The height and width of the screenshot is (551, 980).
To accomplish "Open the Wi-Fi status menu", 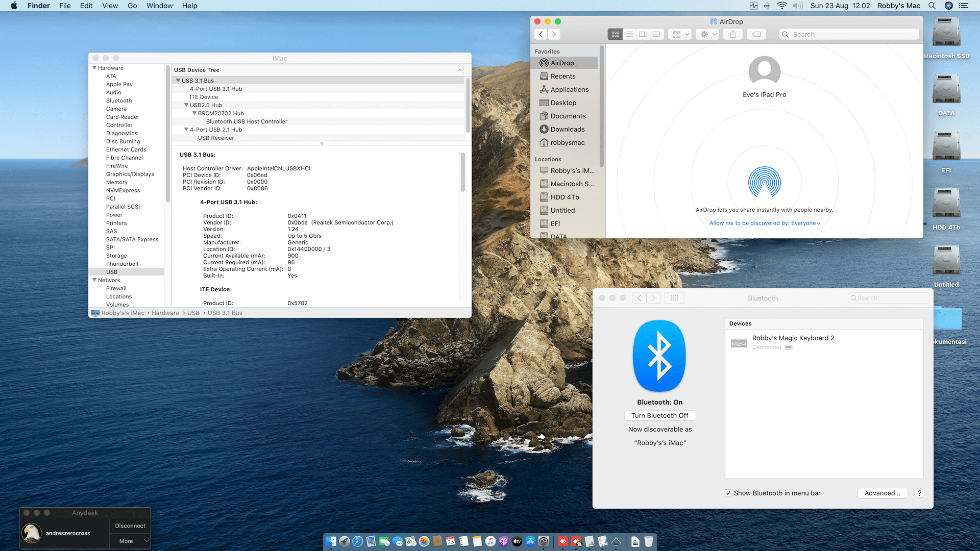I will (782, 6).
